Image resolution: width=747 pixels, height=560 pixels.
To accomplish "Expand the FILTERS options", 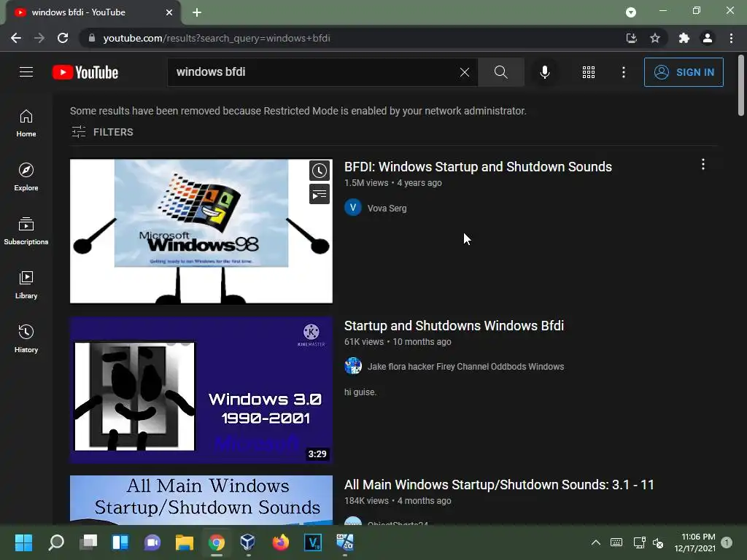I will click(102, 132).
